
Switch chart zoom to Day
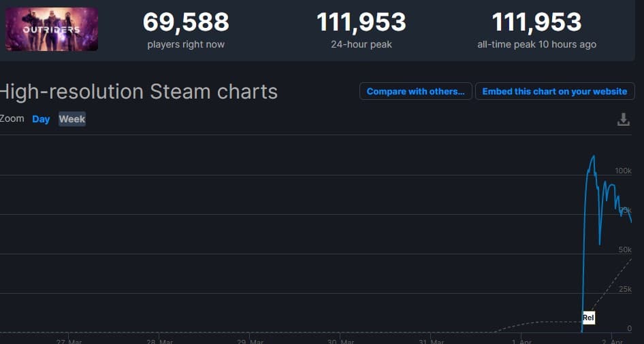pos(41,119)
